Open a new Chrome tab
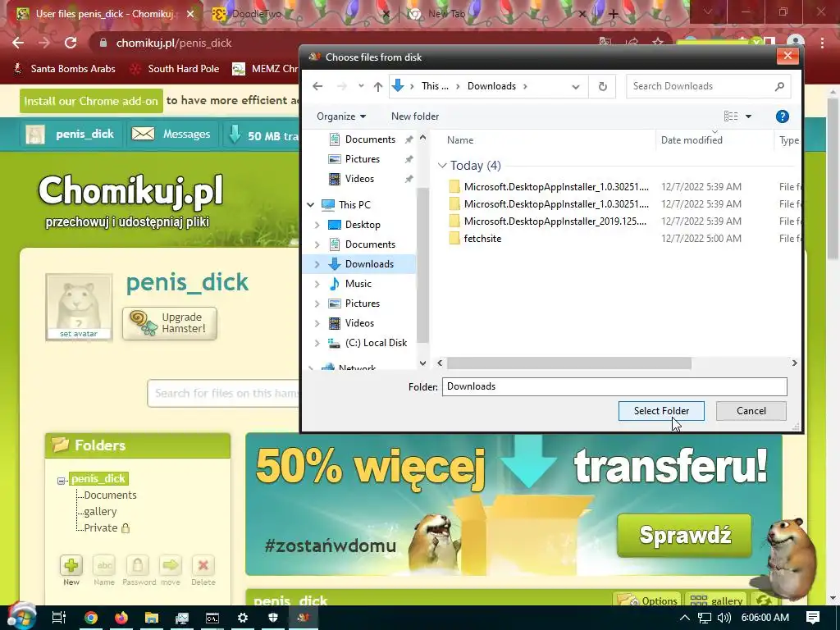 pos(614,15)
